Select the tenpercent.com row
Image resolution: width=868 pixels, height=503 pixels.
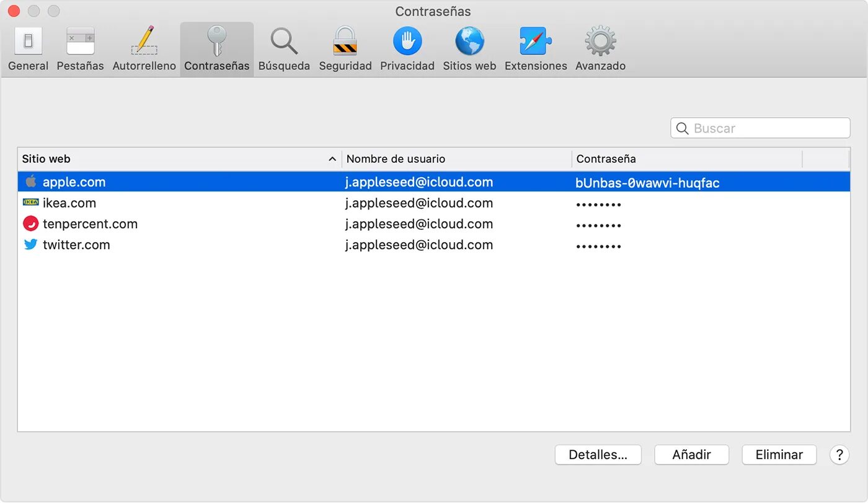(x=434, y=224)
